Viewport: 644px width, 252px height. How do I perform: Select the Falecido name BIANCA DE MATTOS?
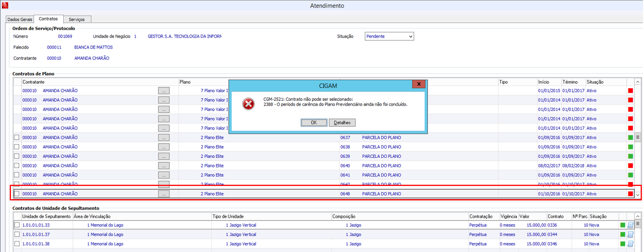[93, 48]
